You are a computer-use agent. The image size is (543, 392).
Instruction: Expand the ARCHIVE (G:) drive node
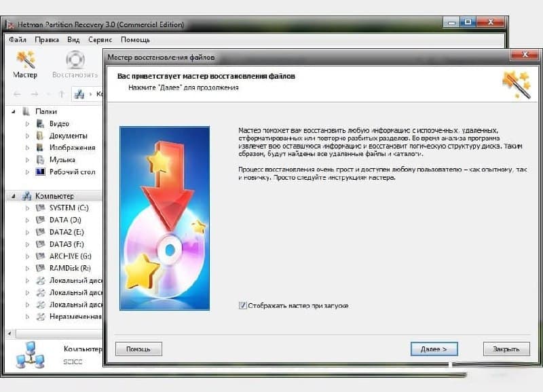click(27, 256)
